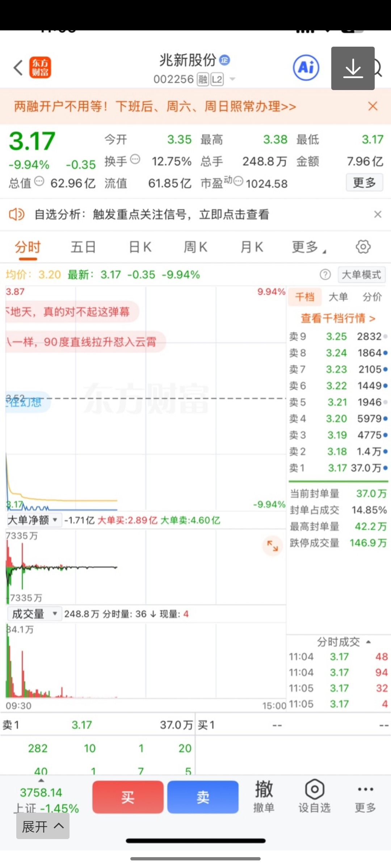Select the 卖9 3.25 order row
The image size is (391, 868).
(338, 336)
